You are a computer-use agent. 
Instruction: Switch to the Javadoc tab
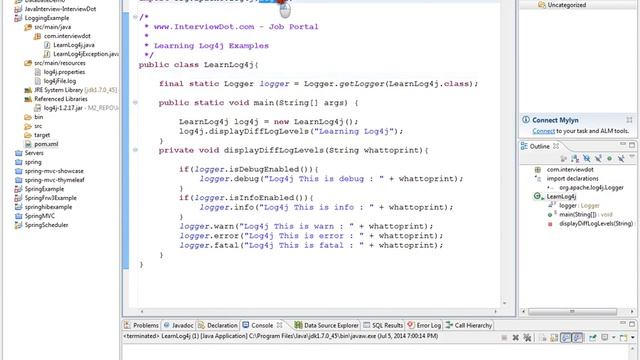(178, 325)
